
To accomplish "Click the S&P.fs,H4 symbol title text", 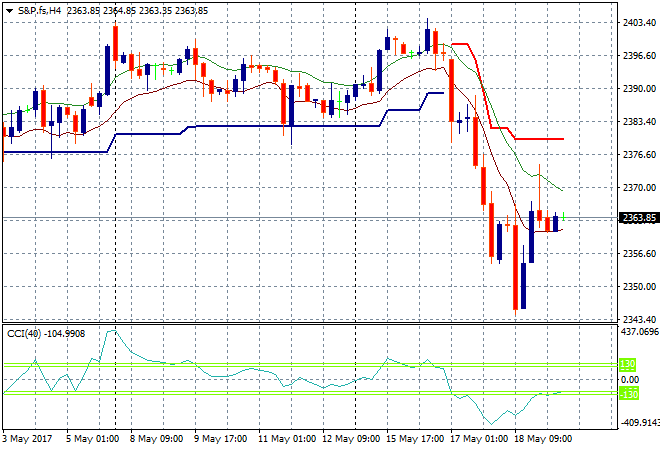I will [x=40, y=11].
